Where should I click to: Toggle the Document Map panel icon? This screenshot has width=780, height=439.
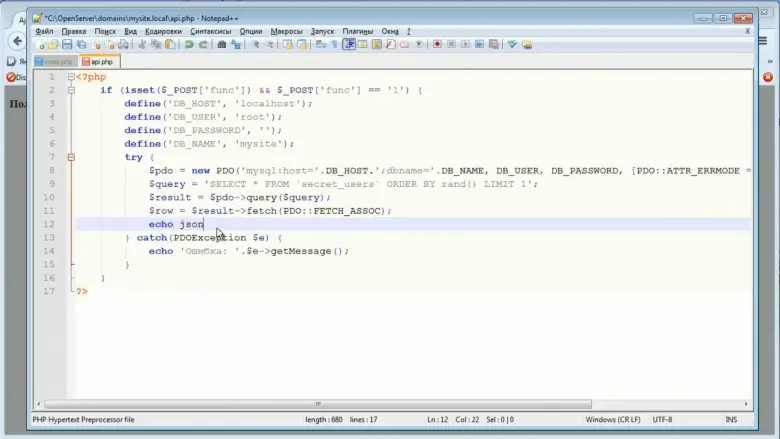[x=377, y=45]
